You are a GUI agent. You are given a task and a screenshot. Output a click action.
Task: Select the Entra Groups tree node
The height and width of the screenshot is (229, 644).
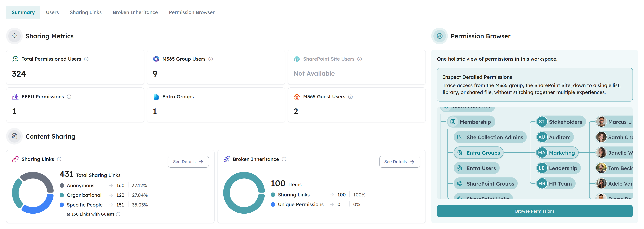(479, 153)
